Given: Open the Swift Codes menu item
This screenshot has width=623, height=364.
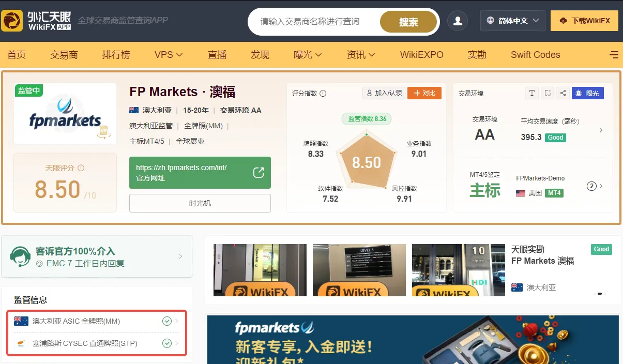Looking at the screenshot, I should pos(536,55).
